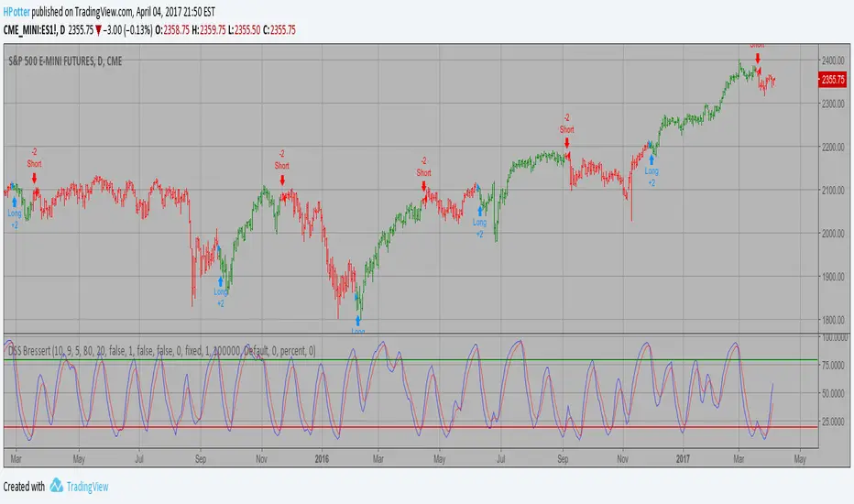854x504 pixels.
Task: Click the S&P 500 E-MINI FUTURES chart title
Action: (x=65, y=61)
